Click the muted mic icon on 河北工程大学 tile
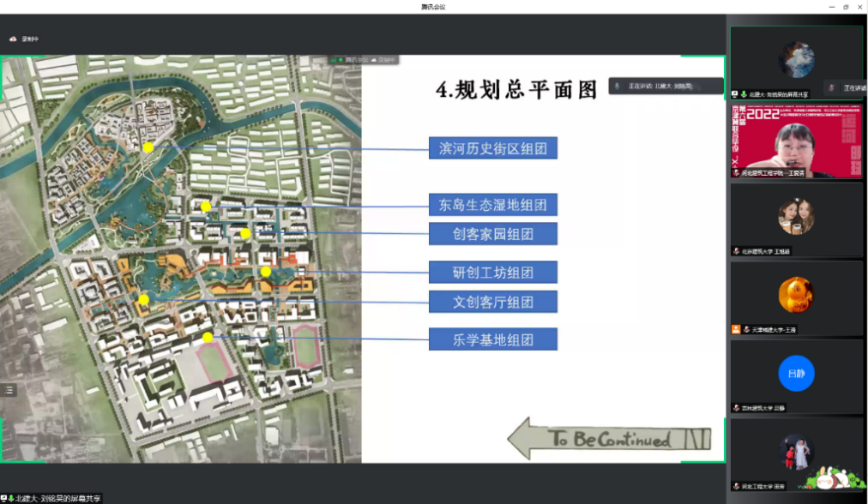The height and width of the screenshot is (504, 868). (x=736, y=486)
